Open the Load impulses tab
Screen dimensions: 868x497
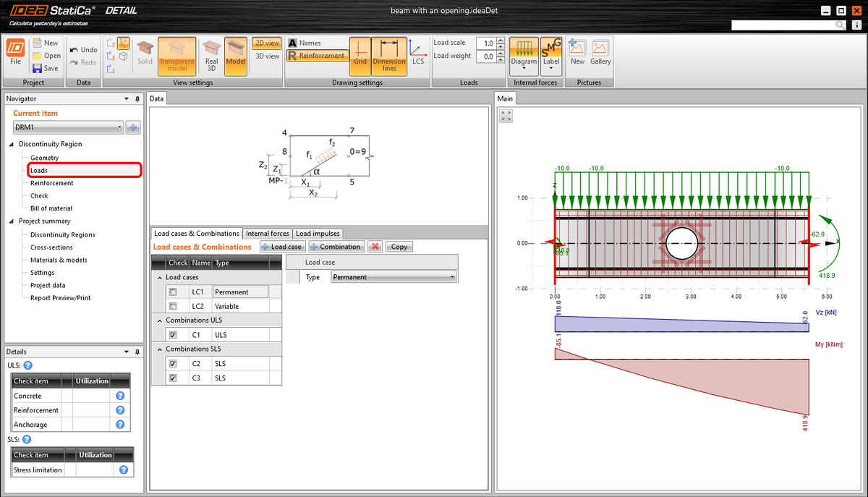coord(316,233)
